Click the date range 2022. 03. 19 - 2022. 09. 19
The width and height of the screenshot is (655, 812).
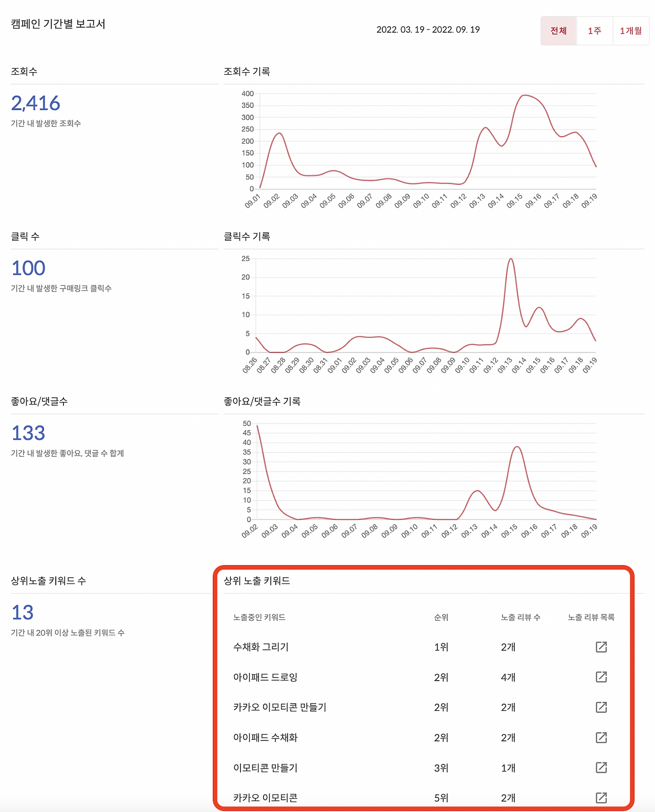[428, 30]
